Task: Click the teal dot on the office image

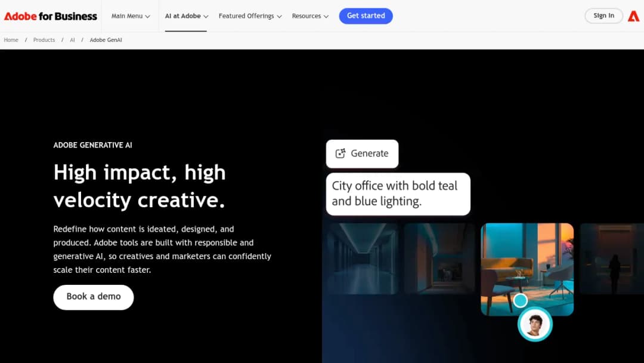Action: coord(521,300)
